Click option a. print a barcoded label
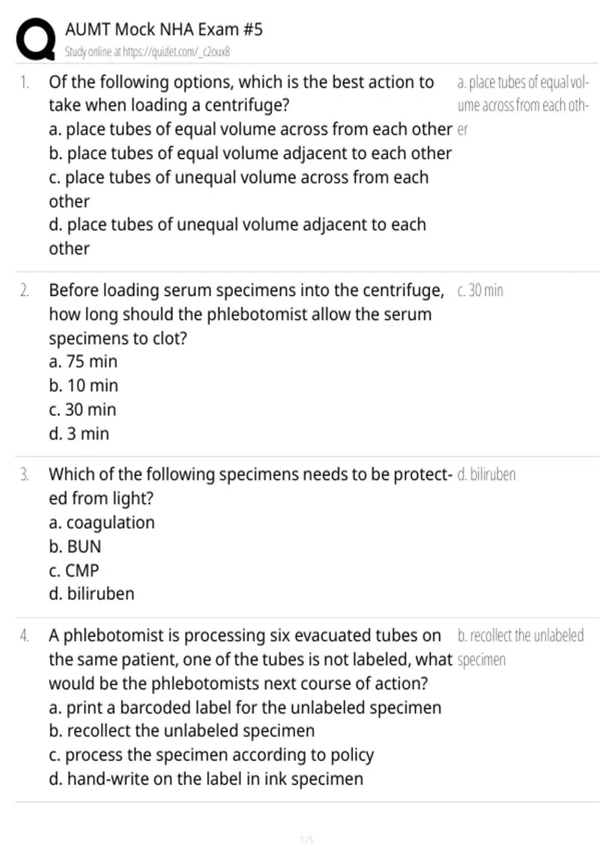The height and width of the screenshot is (868, 613). (245, 708)
